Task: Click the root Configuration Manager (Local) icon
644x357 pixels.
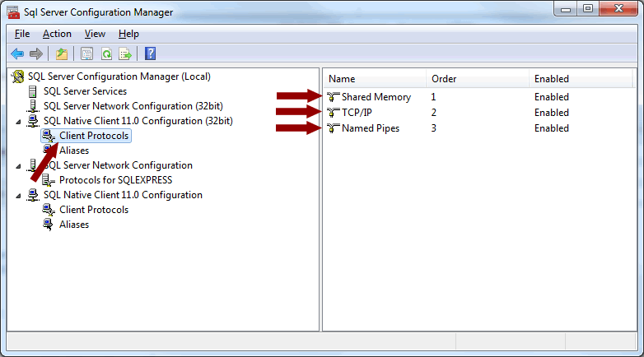Action: click(x=17, y=76)
